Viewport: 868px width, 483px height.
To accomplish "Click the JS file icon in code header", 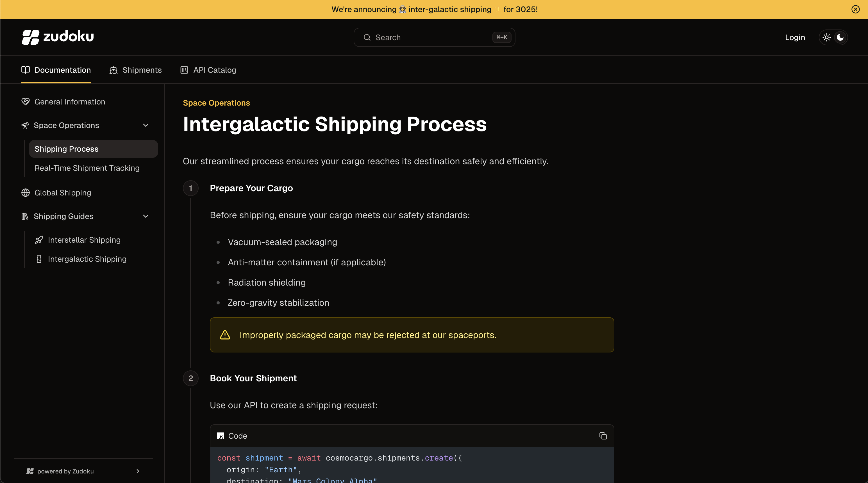I will [x=220, y=436].
